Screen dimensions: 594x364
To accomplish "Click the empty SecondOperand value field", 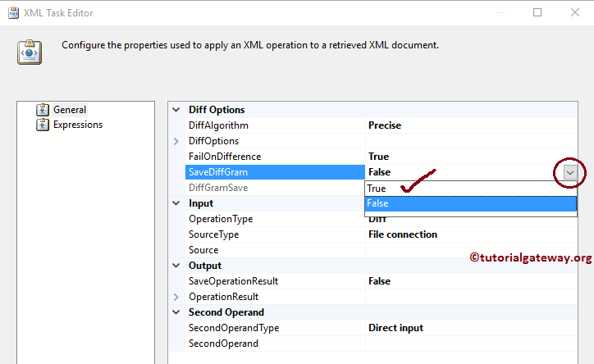I will tap(472, 344).
